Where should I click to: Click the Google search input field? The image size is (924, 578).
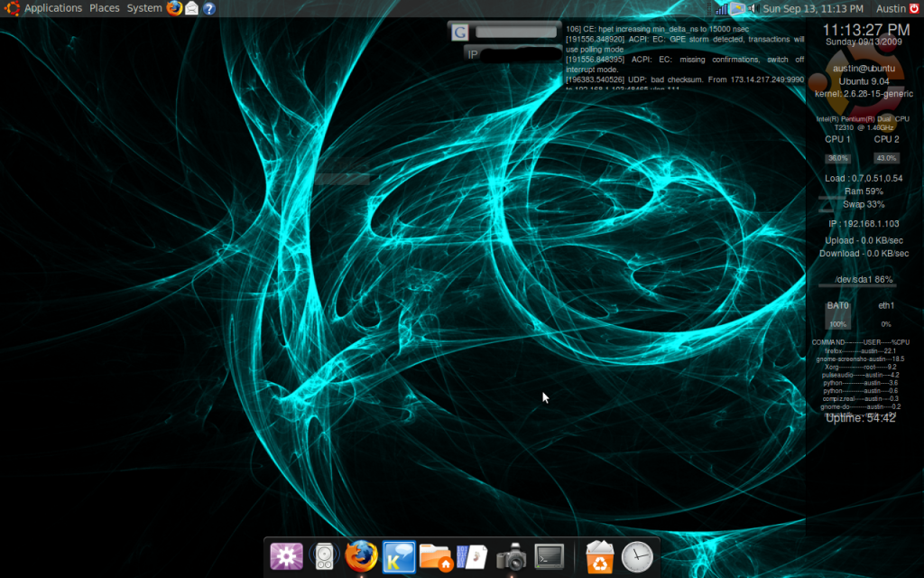(515, 32)
